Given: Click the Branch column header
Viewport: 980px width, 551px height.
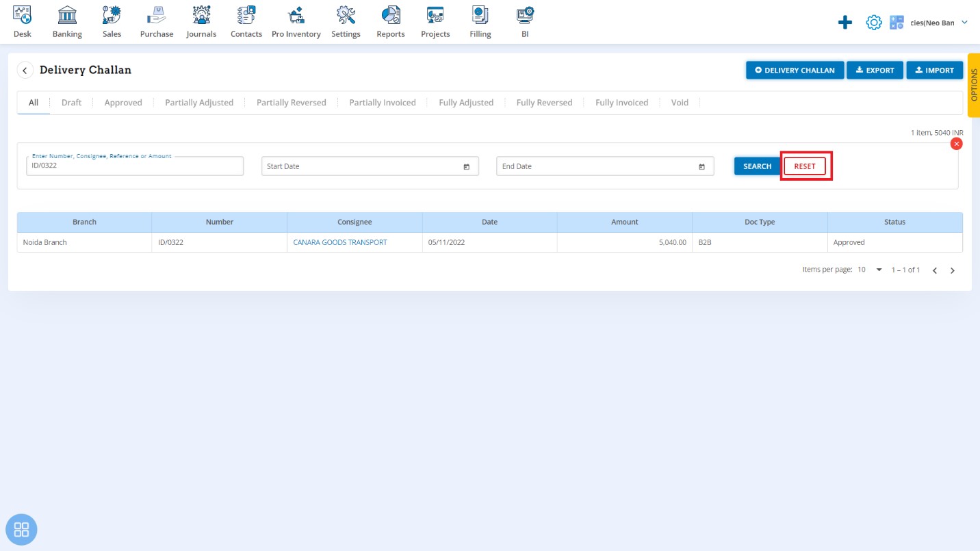Looking at the screenshot, I should coord(84,222).
